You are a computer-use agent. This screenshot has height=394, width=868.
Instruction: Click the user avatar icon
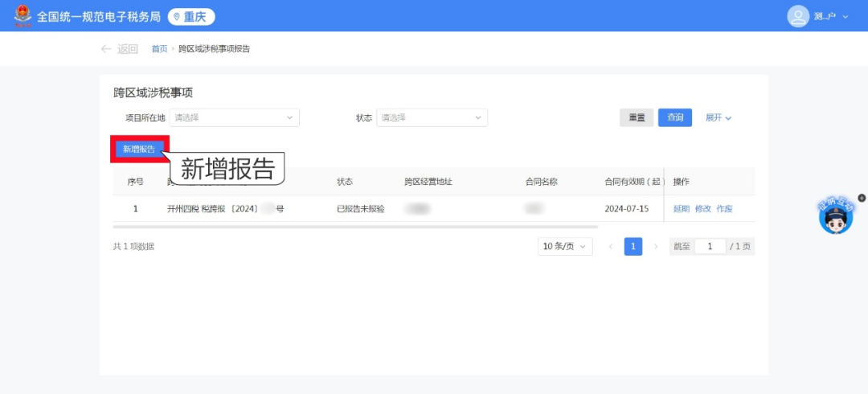click(x=798, y=16)
